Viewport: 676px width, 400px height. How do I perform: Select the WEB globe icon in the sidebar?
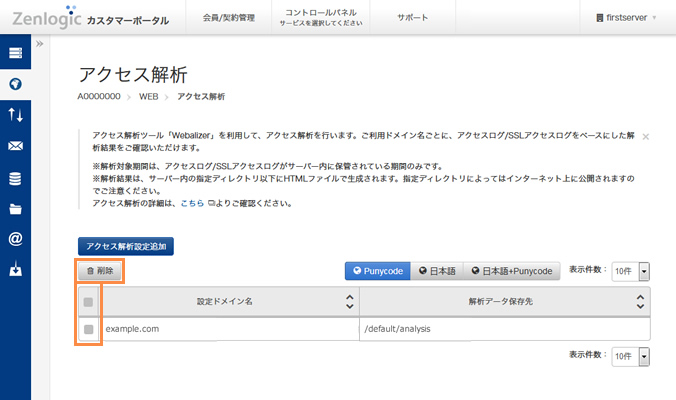point(16,84)
